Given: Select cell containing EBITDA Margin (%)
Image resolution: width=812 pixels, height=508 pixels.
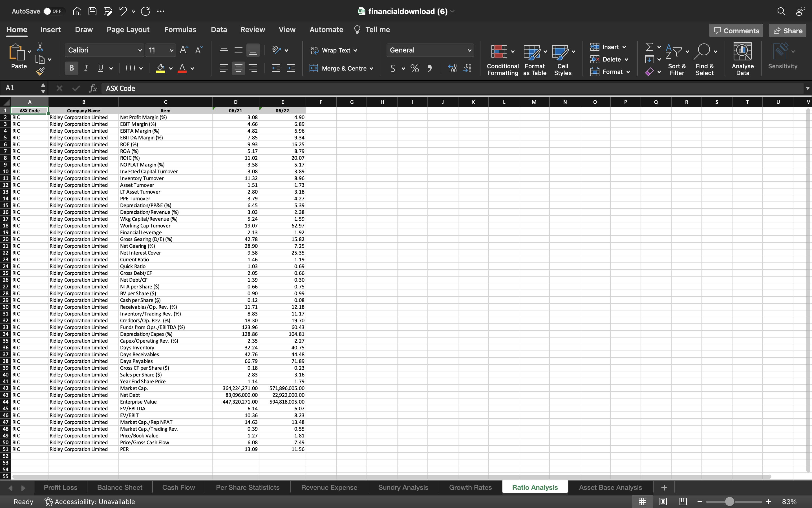Looking at the screenshot, I should click(165, 137).
